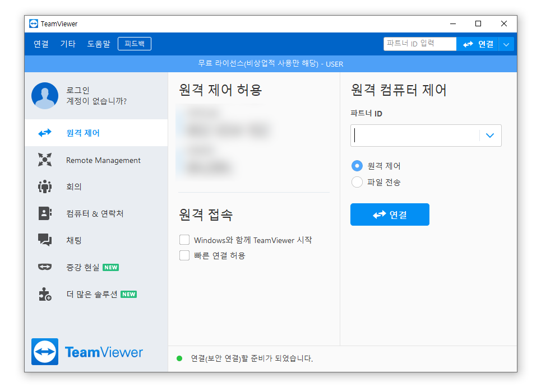541x392 pixels.
Task: Maximize the TeamViewer window
Action: pos(478,24)
